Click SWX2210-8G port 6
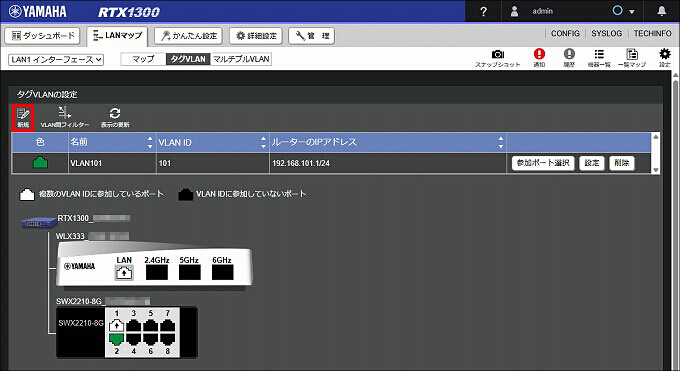Screen dimensions: 680x371 click(x=150, y=339)
